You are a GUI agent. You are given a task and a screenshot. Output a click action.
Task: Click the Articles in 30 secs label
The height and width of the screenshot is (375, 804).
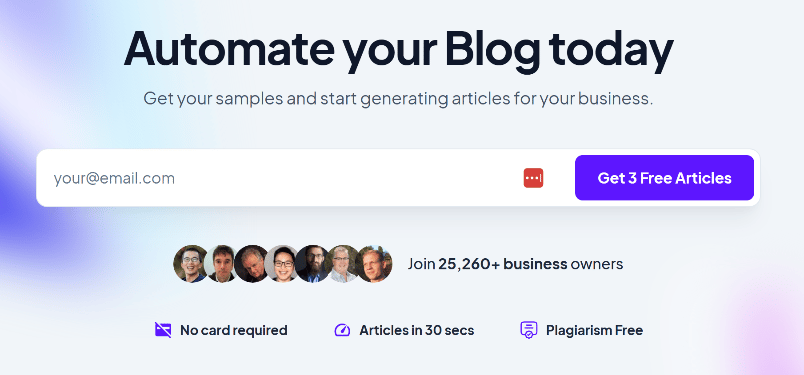click(416, 330)
